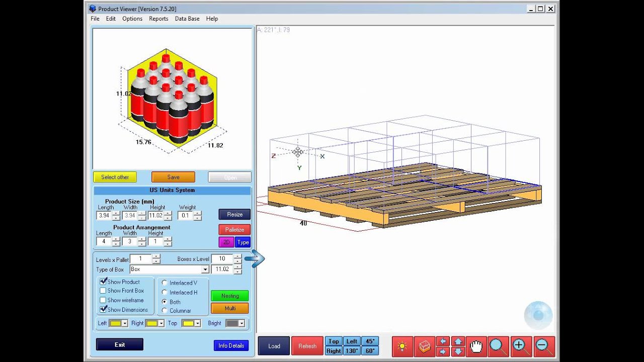
Task: Click the Left view button
Action: [352, 341]
